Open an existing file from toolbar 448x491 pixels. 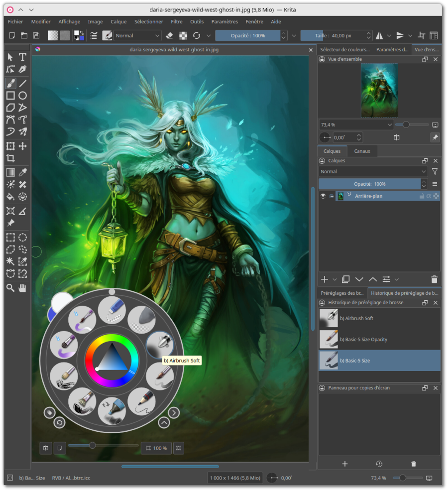coord(24,35)
